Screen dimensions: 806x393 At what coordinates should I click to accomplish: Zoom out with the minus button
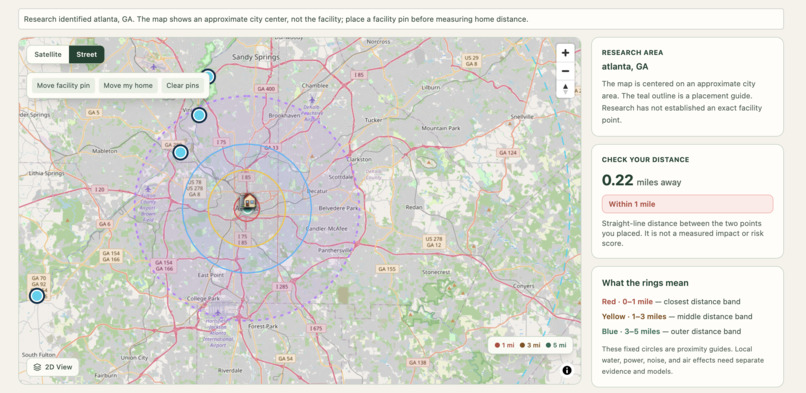[x=565, y=71]
